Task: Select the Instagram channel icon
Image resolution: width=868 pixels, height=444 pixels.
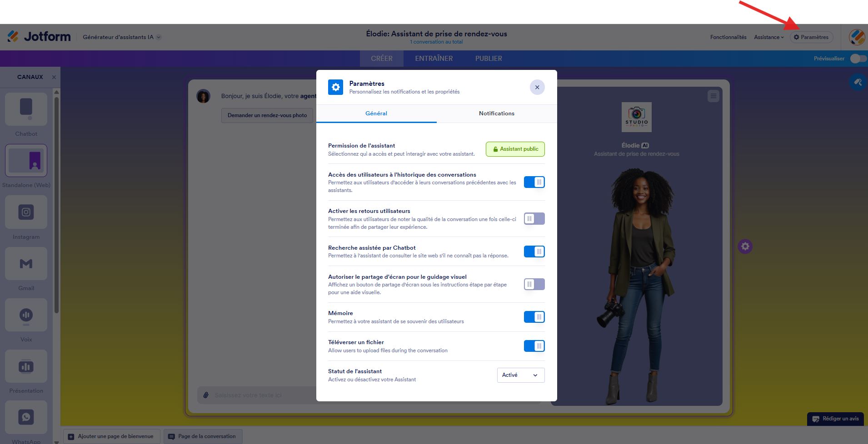Action: (26, 212)
